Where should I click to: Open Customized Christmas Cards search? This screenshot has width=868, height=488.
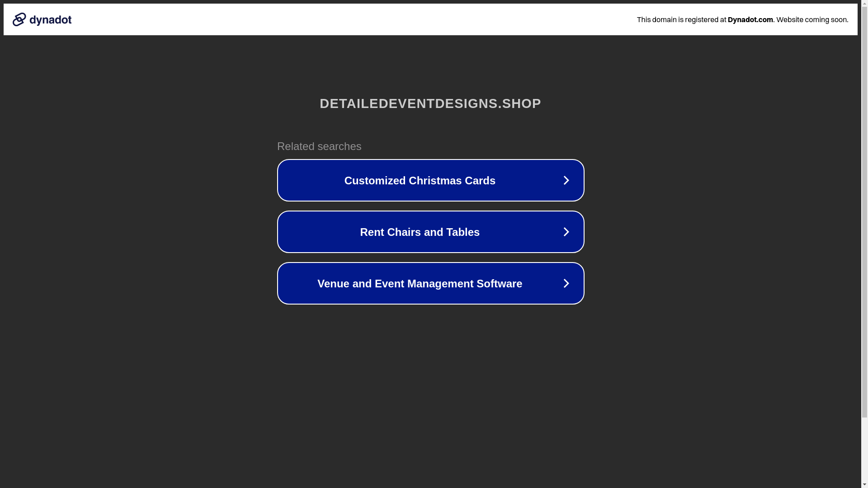coord(430,180)
